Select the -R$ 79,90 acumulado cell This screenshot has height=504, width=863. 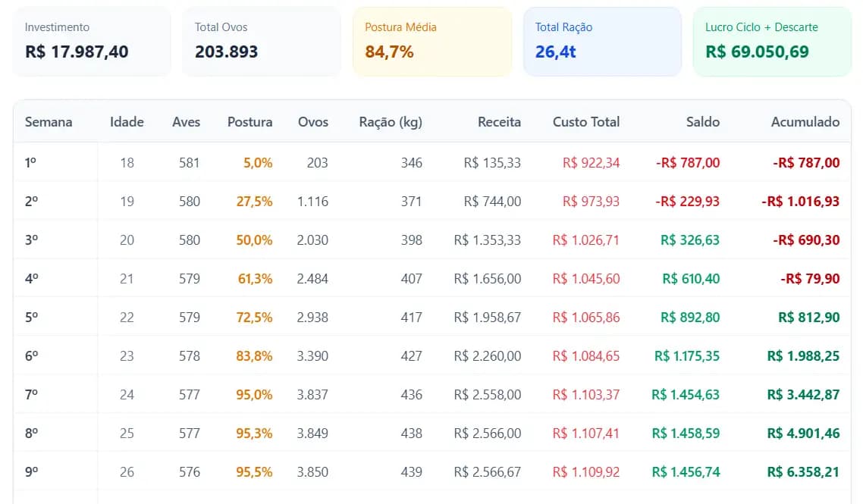pos(810,279)
